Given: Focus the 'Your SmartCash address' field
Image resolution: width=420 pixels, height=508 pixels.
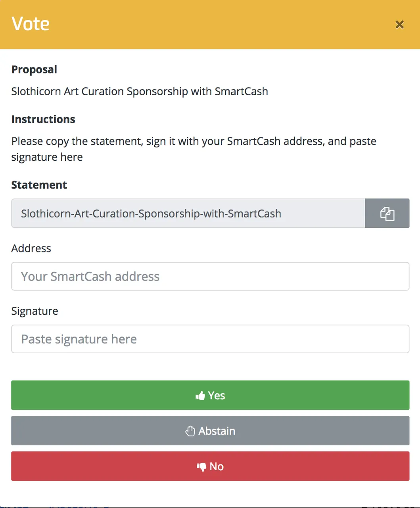Looking at the screenshot, I should pos(210,276).
